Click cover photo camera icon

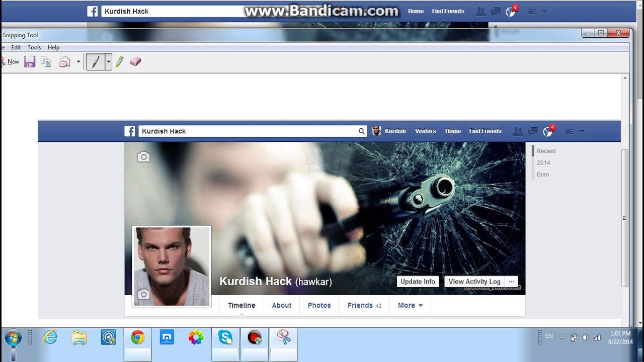(x=144, y=157)
